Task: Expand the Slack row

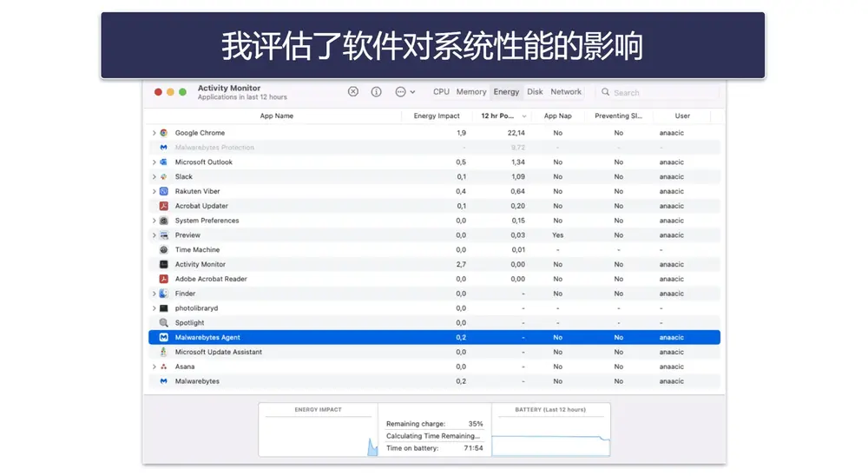Action: pyautogui.click(x=154, y=177)
